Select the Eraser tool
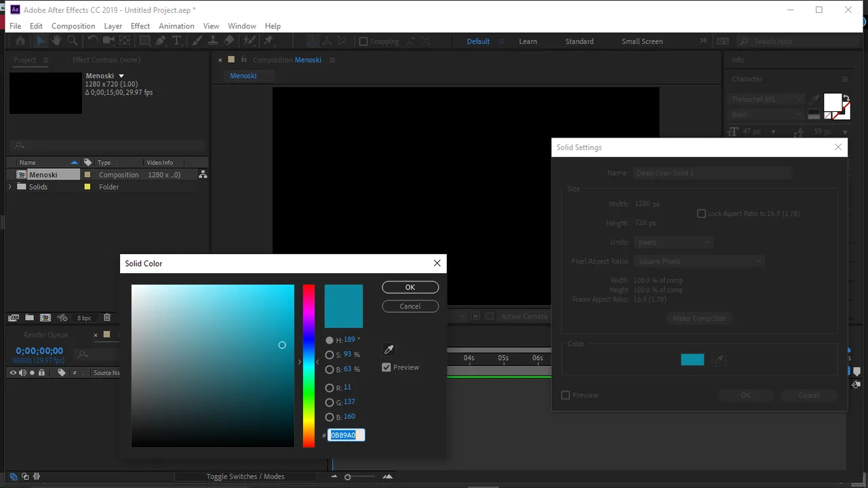 pos(229,41)
